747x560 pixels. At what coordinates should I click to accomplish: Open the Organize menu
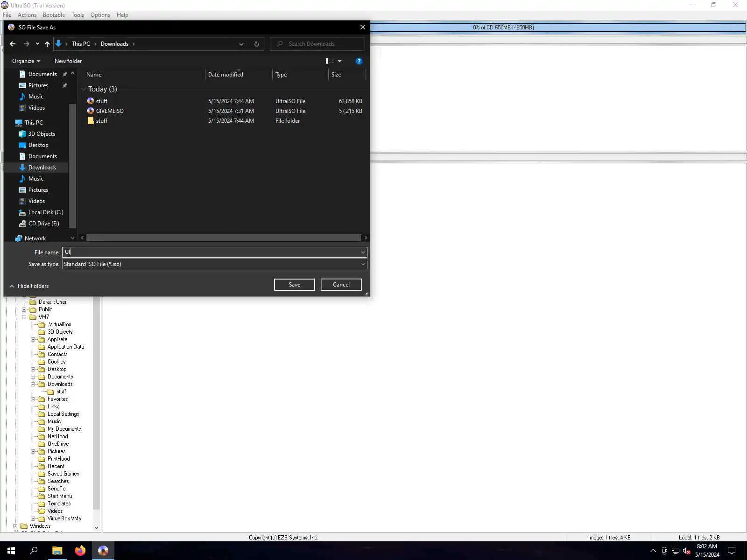click(26, 61)
